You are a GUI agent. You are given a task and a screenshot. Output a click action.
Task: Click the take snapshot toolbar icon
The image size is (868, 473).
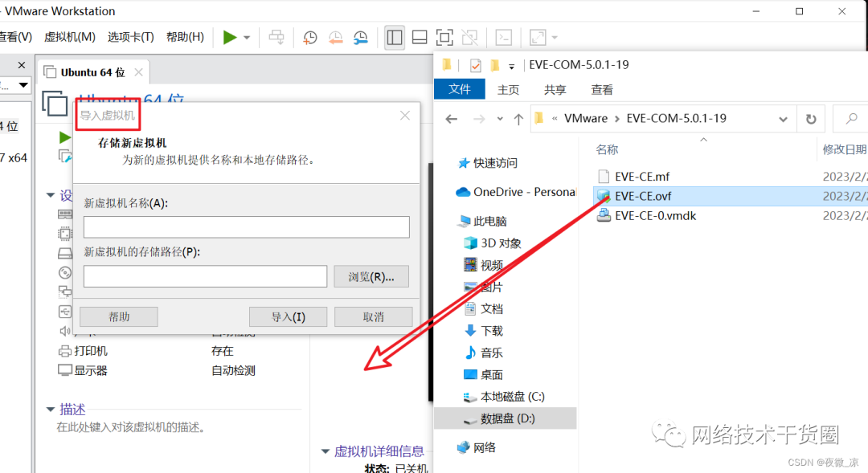tap(310, 37)
